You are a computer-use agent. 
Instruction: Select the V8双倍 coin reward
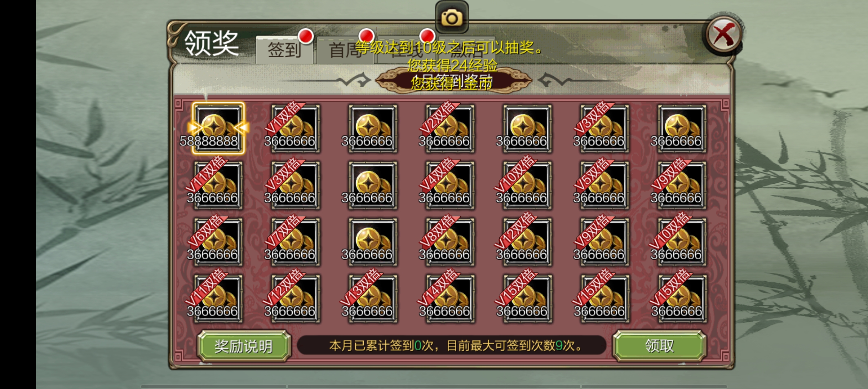point(450,242)
